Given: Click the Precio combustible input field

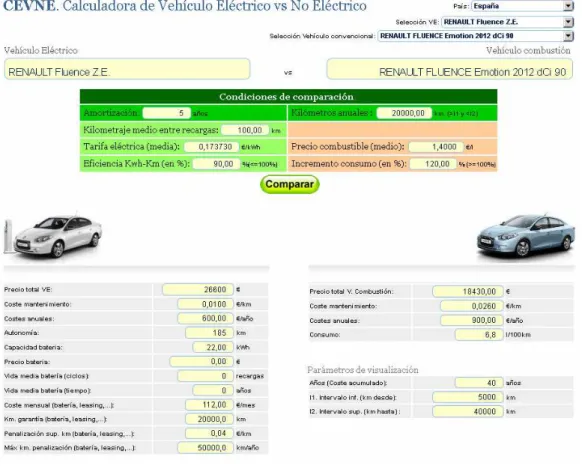Looking at the screenshot, I should point(436,147).
